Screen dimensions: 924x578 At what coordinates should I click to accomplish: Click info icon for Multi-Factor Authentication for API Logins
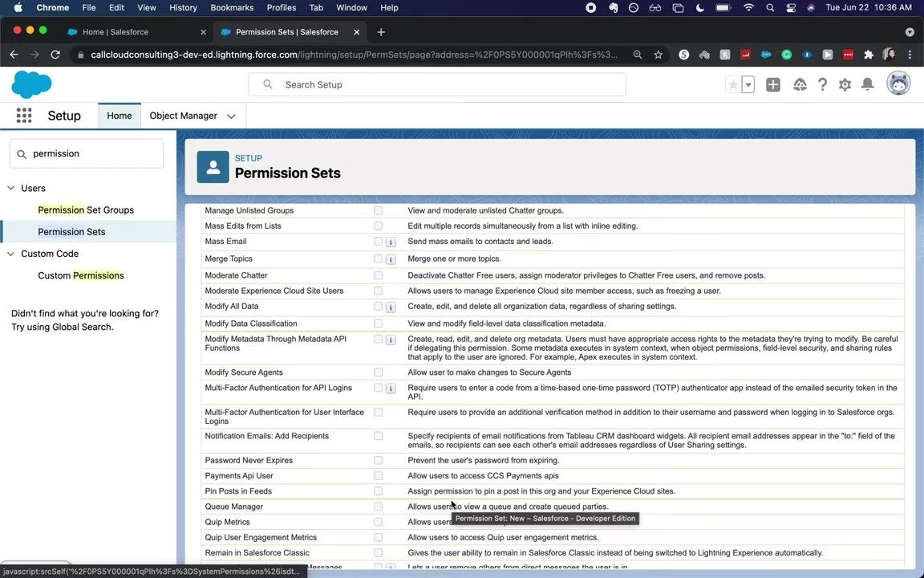tap(391, 389)
